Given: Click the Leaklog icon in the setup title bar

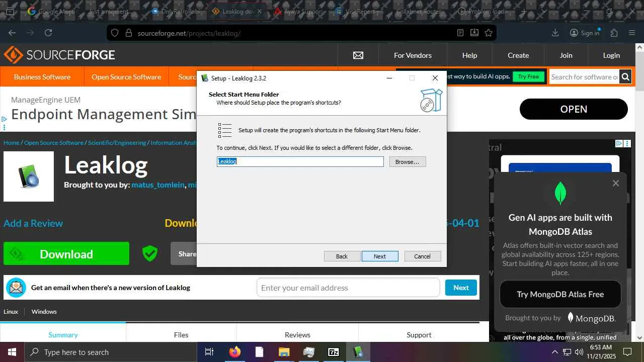Looking at the screenshot, I should (x=205, y=78).
